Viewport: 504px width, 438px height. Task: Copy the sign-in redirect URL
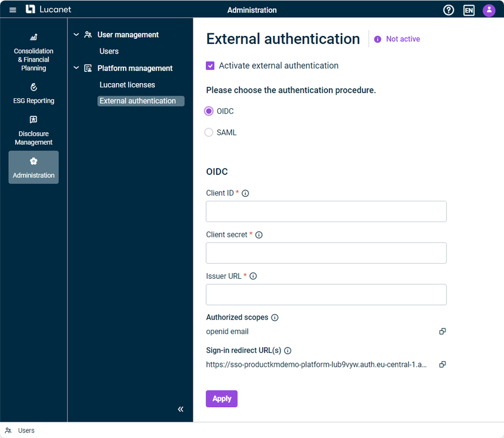442,364
